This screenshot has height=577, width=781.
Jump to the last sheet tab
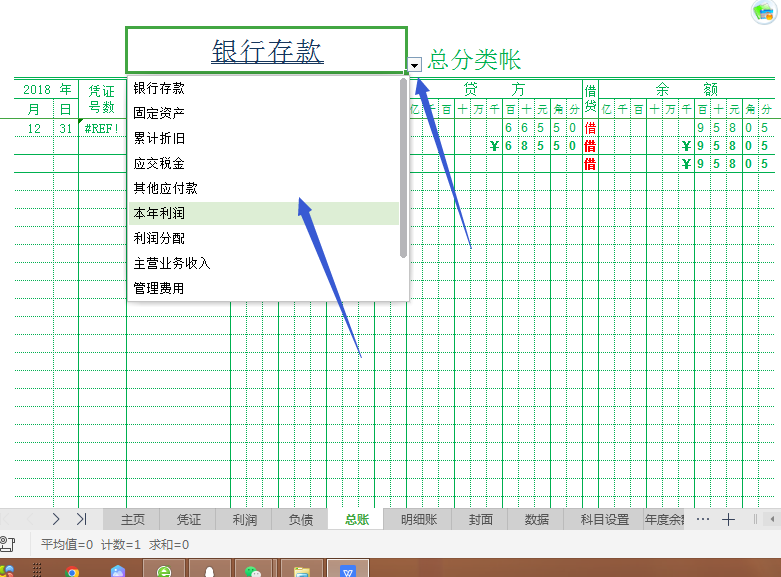[82, 519]
